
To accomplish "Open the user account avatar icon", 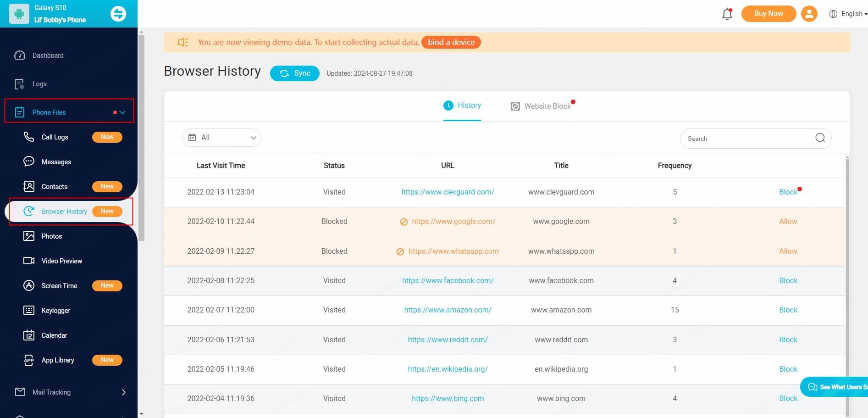I will tap(809, 14).
